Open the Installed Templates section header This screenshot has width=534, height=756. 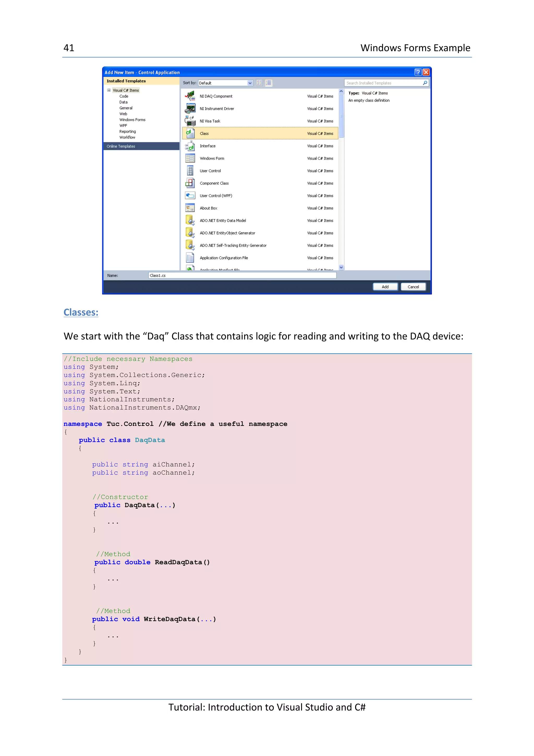142,81
